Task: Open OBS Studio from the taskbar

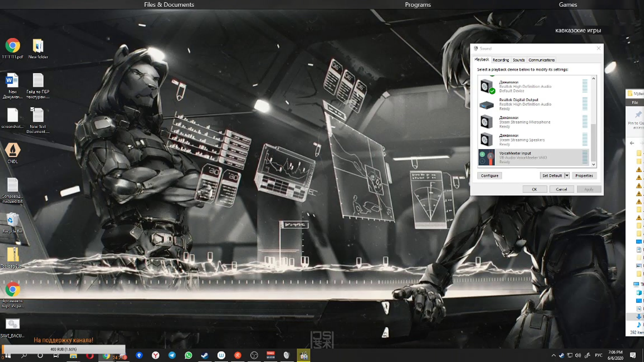Action: click(254, 355)
